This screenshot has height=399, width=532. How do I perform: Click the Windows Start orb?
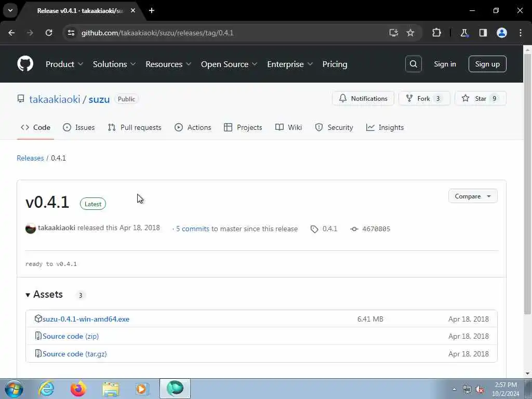click(14, 389)
